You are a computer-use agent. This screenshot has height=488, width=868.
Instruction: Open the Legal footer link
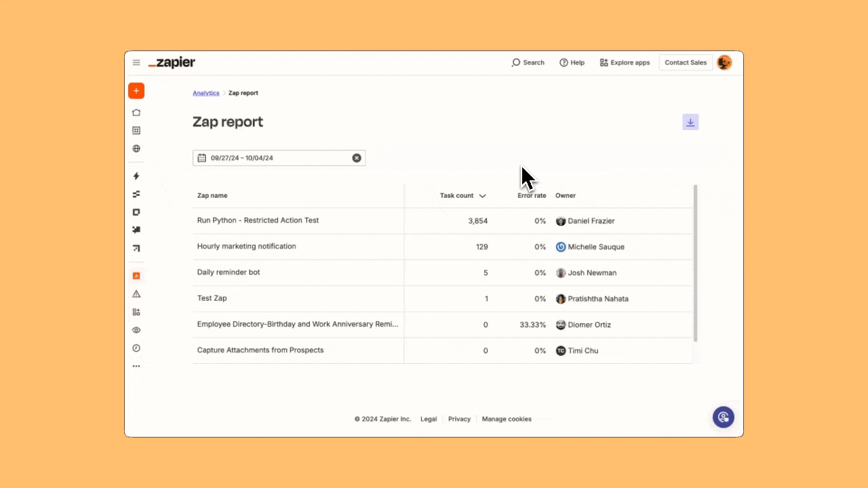pos(429,419)
